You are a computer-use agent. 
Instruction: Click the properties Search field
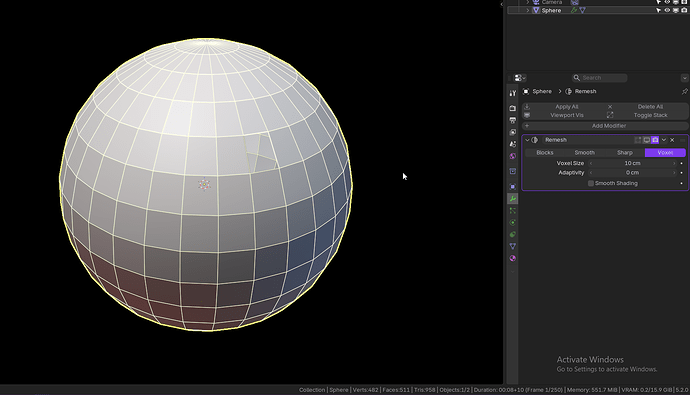(x=600, y=78)
